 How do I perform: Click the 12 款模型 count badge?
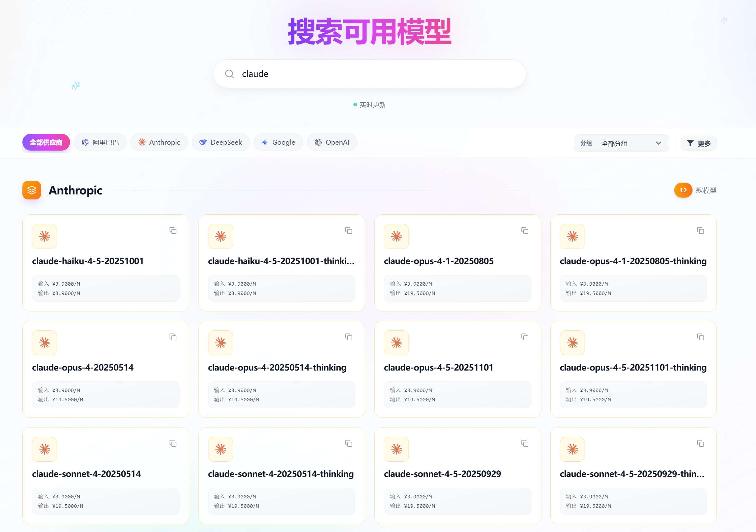pos(683,190)
